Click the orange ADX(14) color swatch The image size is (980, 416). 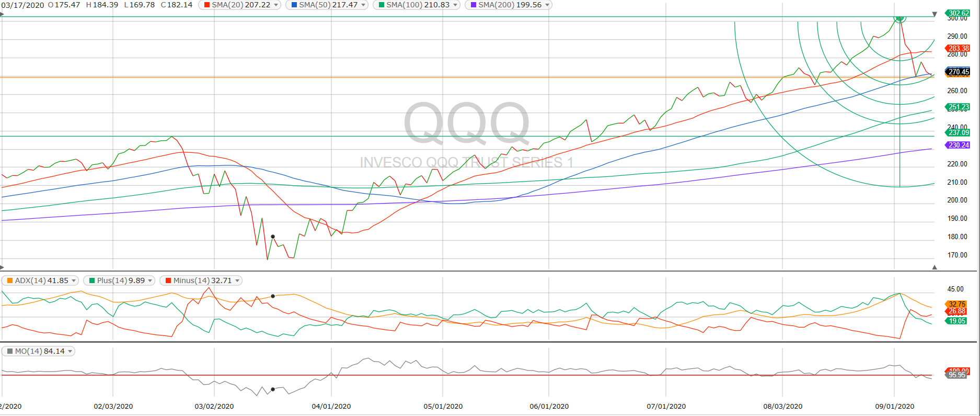(x=10, y=280)
